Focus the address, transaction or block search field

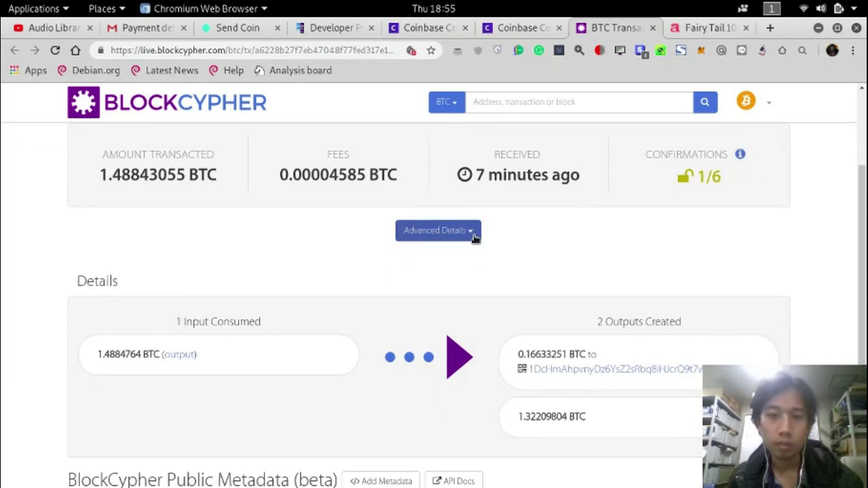(x=579, y=102)
